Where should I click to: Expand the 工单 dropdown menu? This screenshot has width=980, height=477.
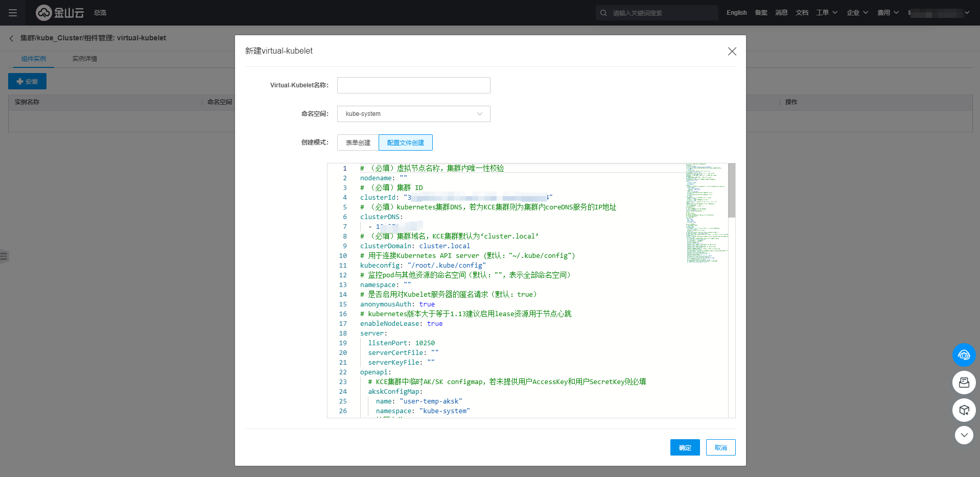[826, 13]
